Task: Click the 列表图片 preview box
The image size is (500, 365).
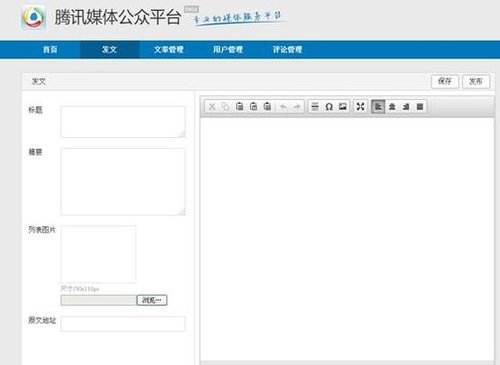Action: [x=98, y=254]
